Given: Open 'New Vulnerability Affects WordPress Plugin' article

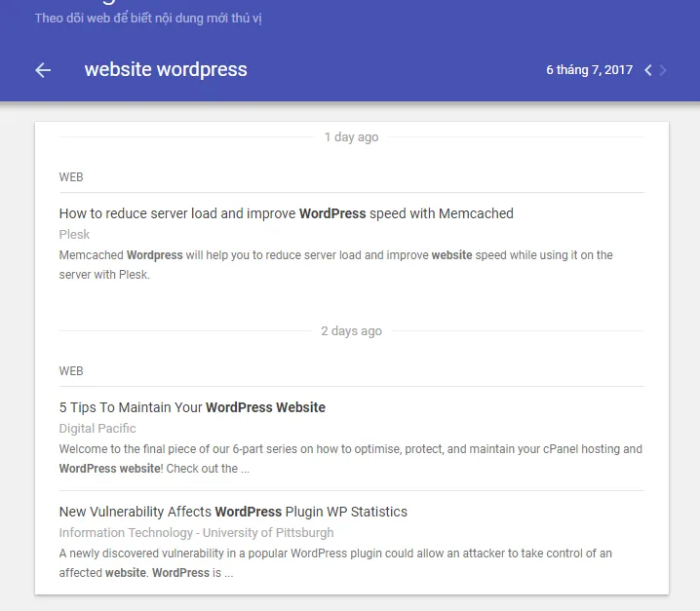Looking at the screenshot, I should [x=233, y=512].
